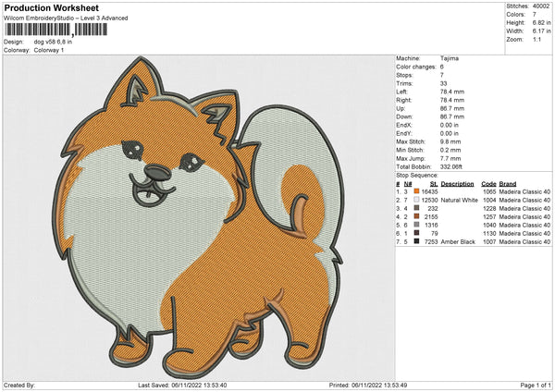Click the stop 4 swatch with 2155 stitches
The image size is (555, 392).
click(417, 215)
